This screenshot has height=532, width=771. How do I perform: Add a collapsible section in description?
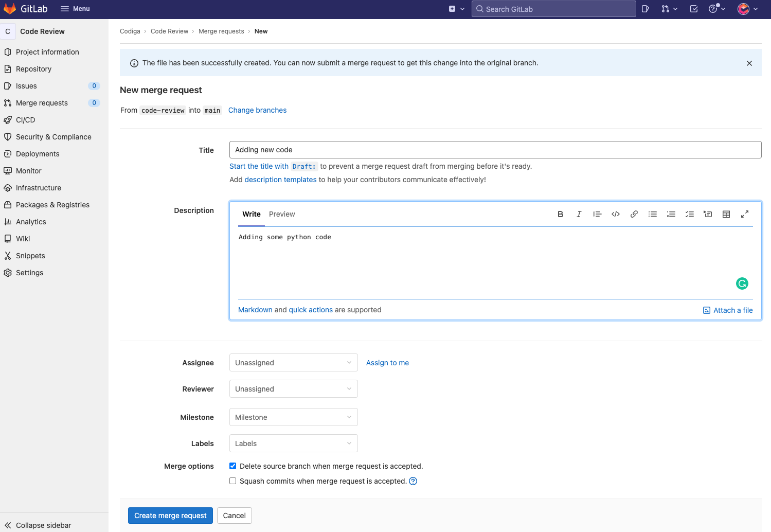pos(708,214)
